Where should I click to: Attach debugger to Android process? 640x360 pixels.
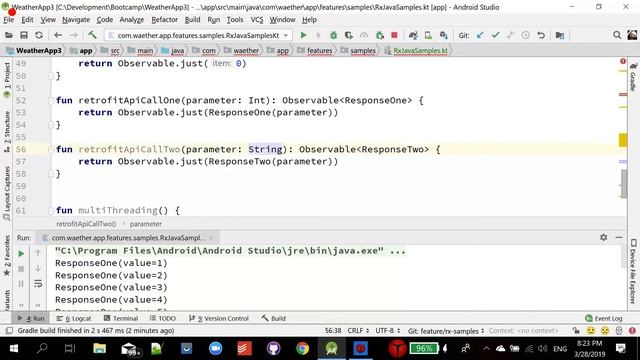[x=380, y=36]
